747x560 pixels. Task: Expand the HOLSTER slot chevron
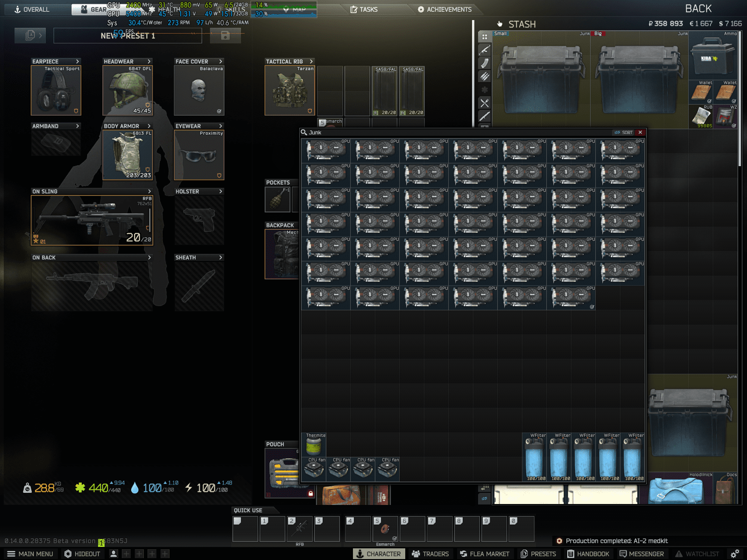click(x=221, y=191)
